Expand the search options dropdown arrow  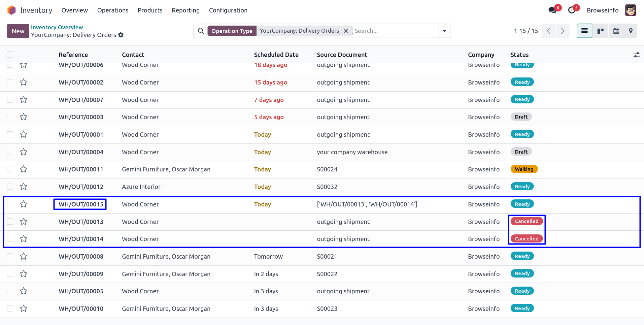coord(444,31)
